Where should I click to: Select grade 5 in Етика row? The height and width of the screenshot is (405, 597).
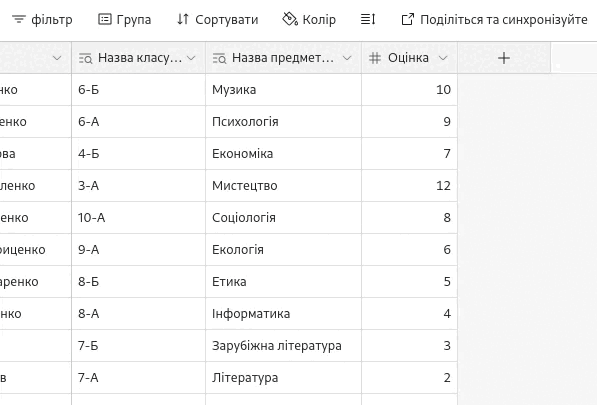(410, 282)
